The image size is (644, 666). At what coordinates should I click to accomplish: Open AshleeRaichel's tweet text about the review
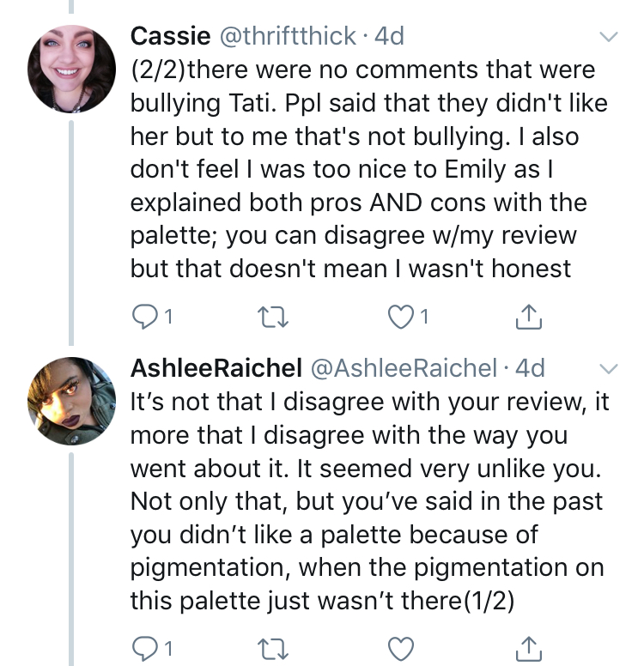click(x=361, y=500)
